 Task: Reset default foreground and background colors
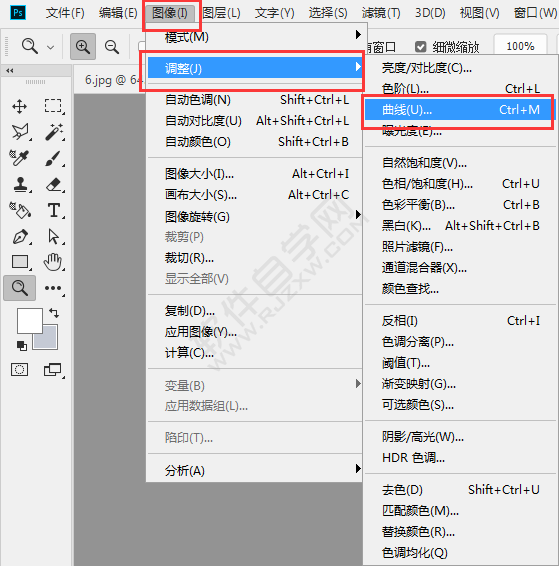pyautogui.click(x=22, y=345)
